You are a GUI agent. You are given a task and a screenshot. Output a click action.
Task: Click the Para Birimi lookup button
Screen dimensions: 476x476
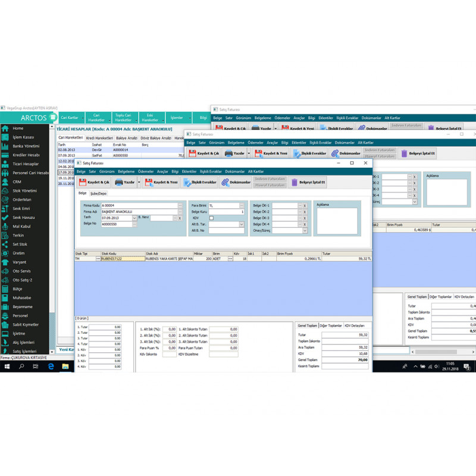(242, 205)
